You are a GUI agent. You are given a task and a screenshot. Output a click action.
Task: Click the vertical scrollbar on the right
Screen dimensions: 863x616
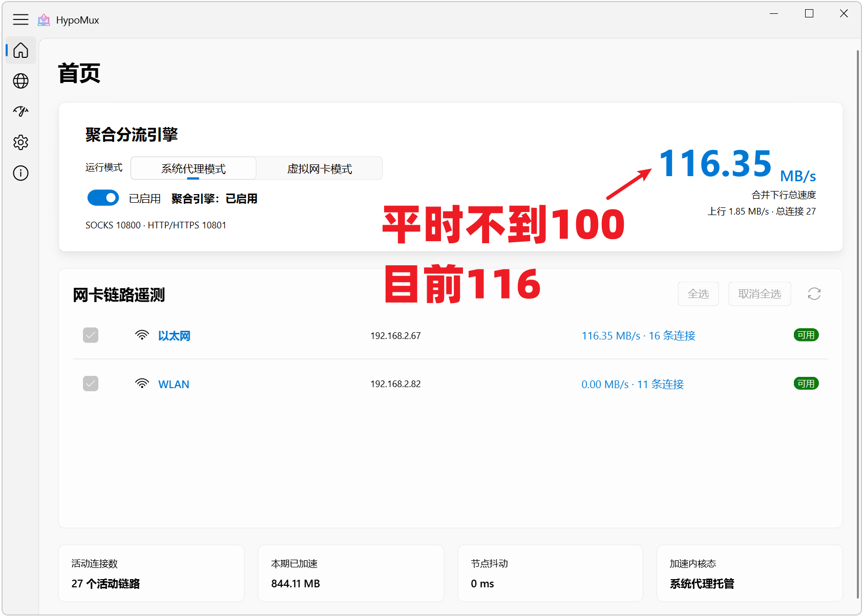(x=858, y=324)
